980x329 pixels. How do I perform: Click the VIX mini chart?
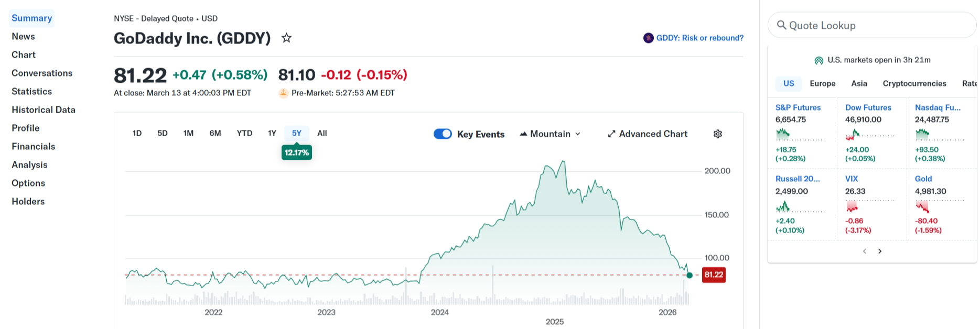[870, 206]
